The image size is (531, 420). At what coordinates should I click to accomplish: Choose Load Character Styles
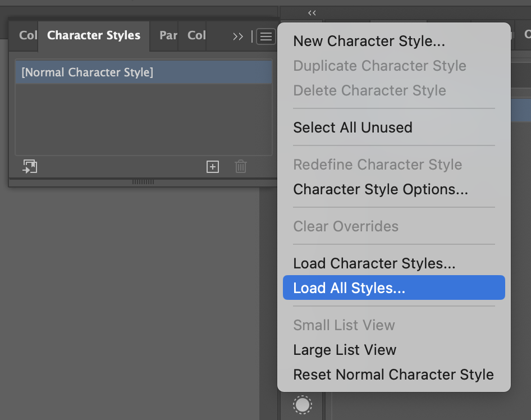tap(374, 263)
